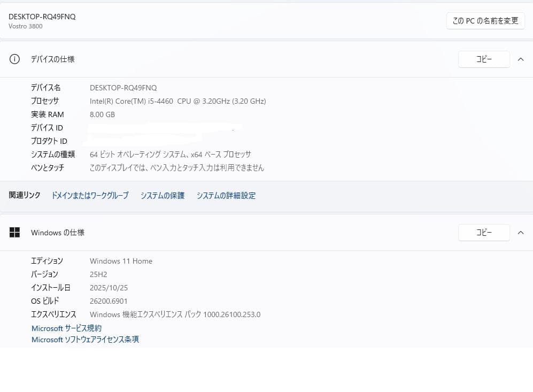Click この PC の名前を変更 button

pos(485,21)
